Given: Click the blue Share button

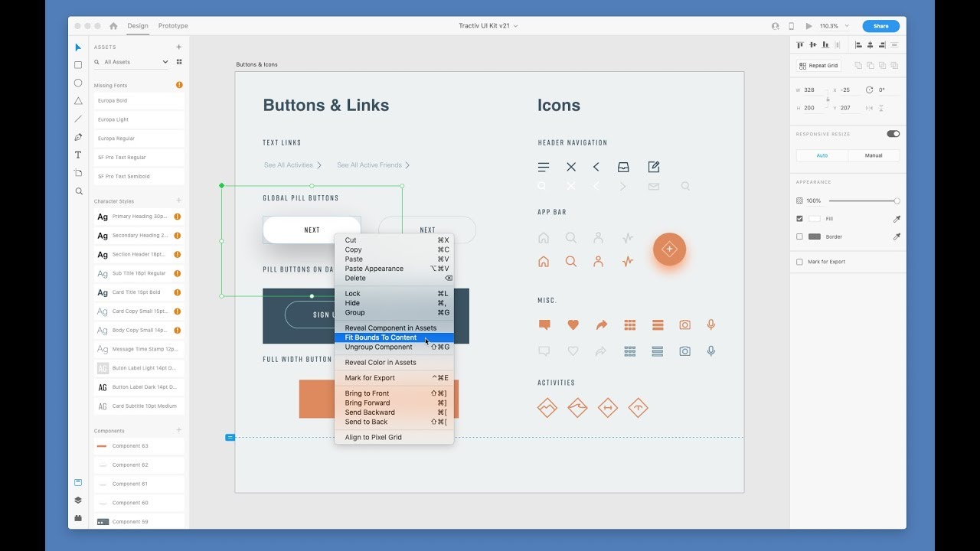Looking at the screenshot, I should 880,26.
